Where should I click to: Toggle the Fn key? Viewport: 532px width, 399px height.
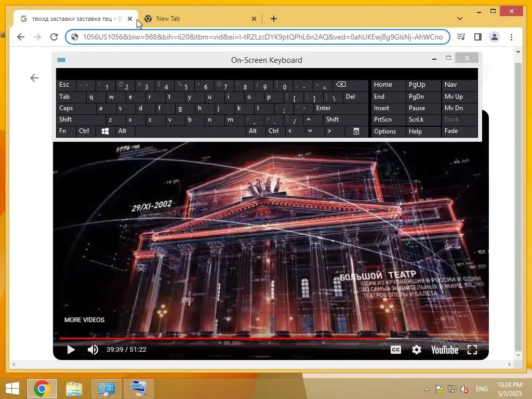click(x=66, y=131)
